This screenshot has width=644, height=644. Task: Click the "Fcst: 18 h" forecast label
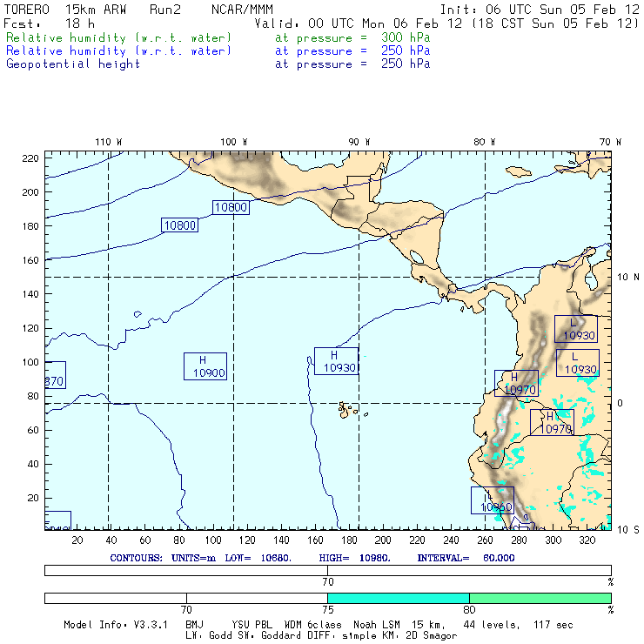click(x=49, y=23)
